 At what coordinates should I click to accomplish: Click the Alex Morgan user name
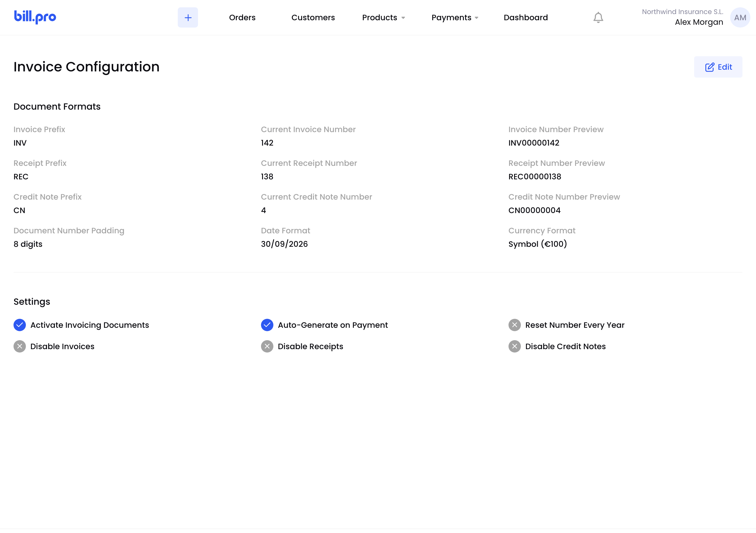pyautogui.click(x=699, y=22)
